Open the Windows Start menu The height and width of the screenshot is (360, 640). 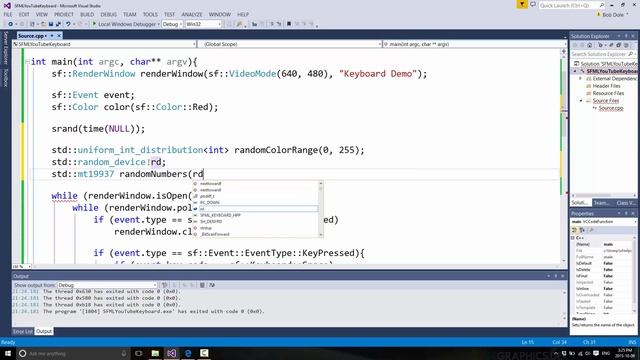coord(8,353)
